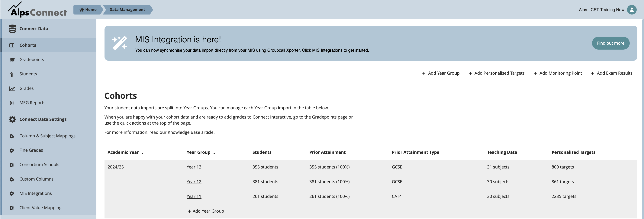Click Alps - CST Training New account name
Viewport: 644px width, 219px height.
point(601,9)
